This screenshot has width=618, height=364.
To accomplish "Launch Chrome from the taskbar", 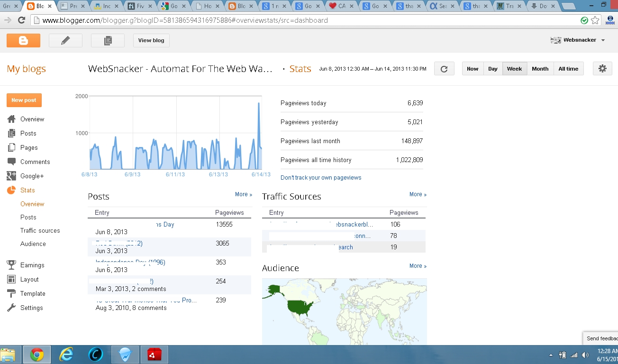I will click(x=37, y=355).
